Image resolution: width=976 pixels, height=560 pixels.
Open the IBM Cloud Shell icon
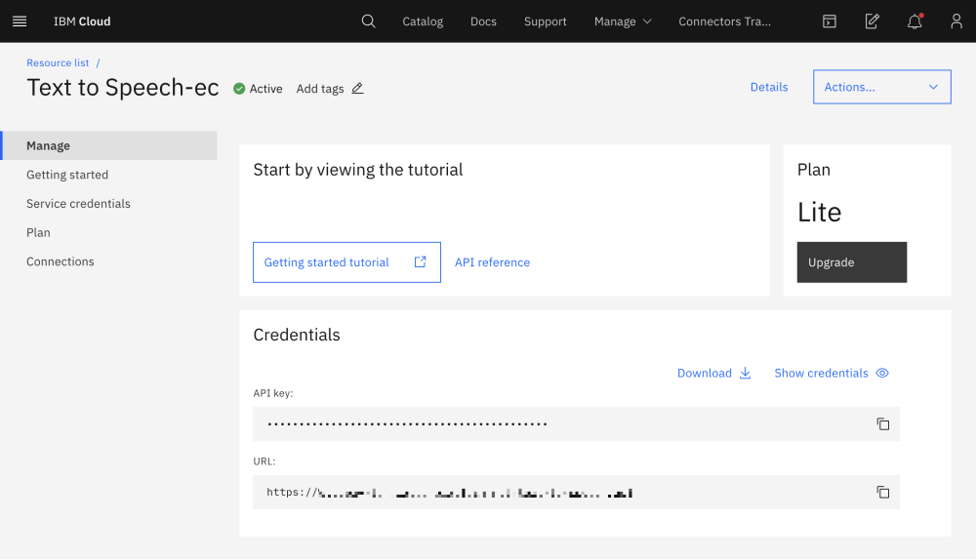point(829,21)
